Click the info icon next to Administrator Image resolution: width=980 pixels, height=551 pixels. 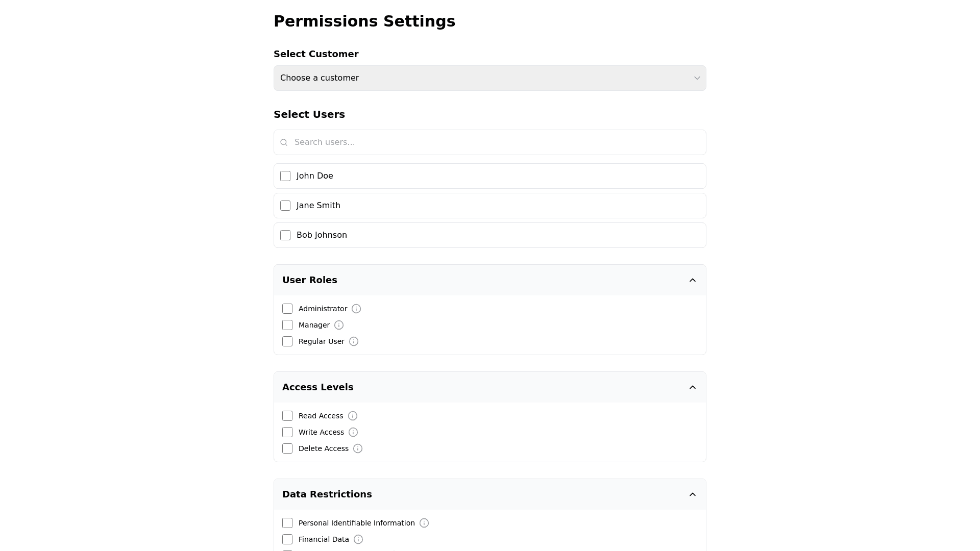point(356,309)
